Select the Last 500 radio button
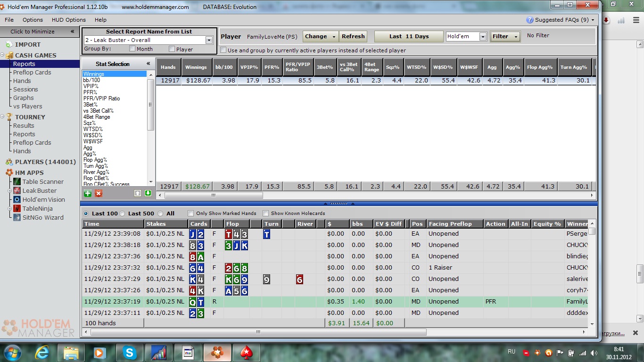 coord(122,214)
